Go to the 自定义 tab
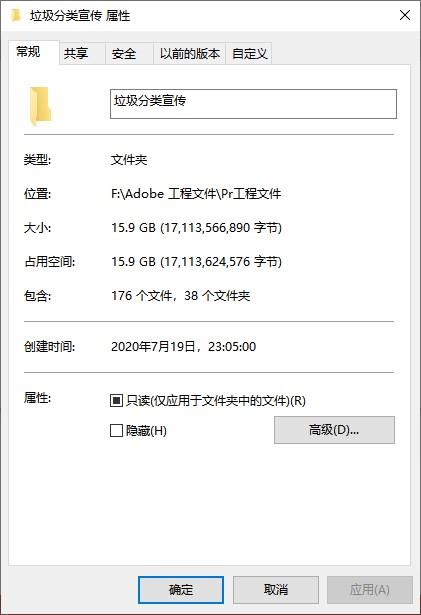421x615 pixels. pyautogui.click(x=250, y=53)
